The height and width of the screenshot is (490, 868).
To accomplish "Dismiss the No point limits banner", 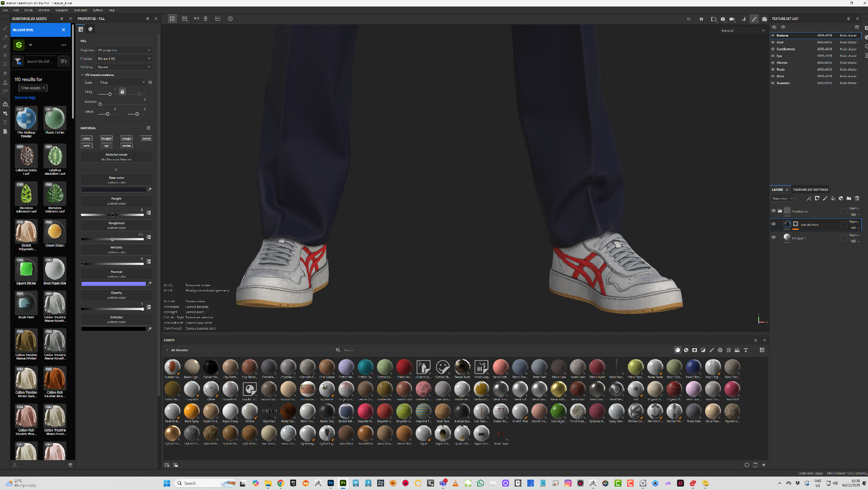I will [x=63, y=30].
